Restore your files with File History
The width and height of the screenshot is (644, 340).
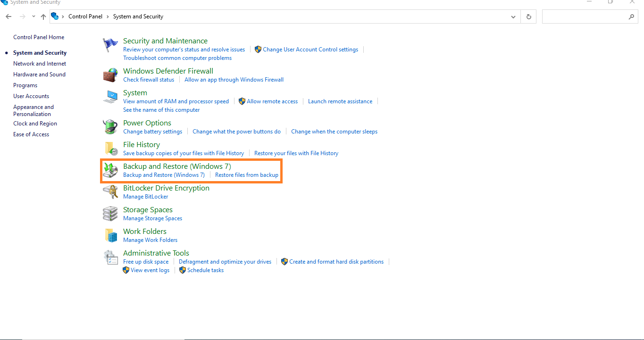[x=296, y=153]
